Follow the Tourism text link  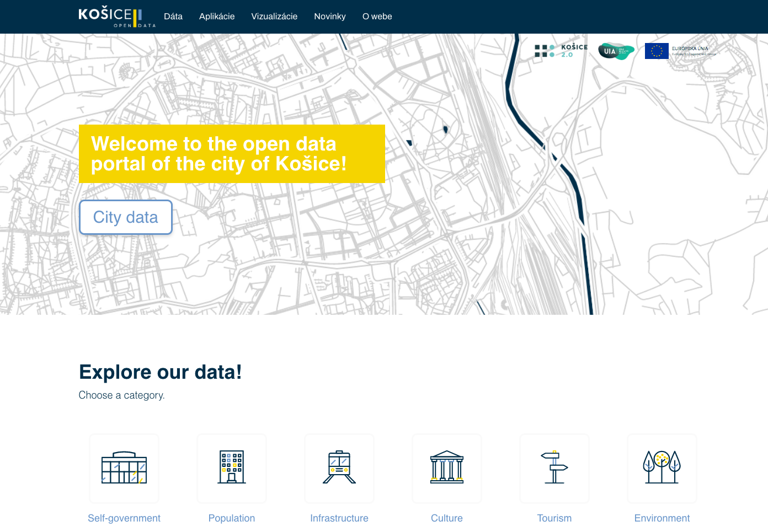click(554, 518)
